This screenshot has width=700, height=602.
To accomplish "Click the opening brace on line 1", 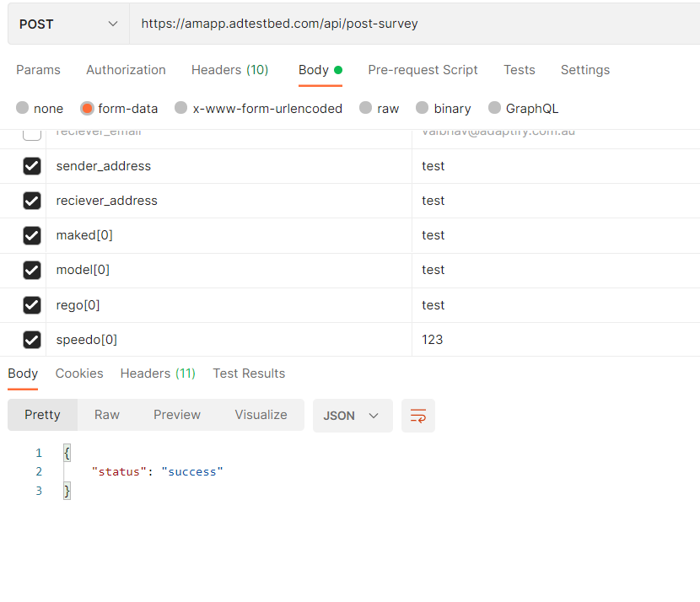I will [x=67, y=454].
